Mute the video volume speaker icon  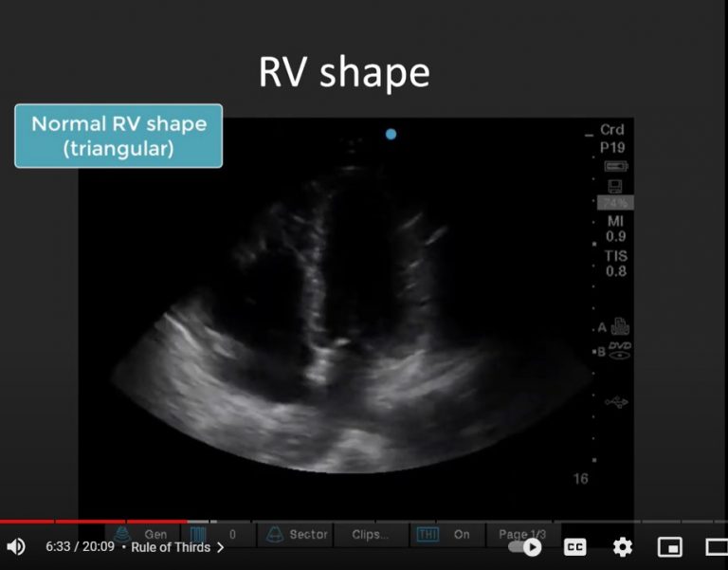[16, 547]
